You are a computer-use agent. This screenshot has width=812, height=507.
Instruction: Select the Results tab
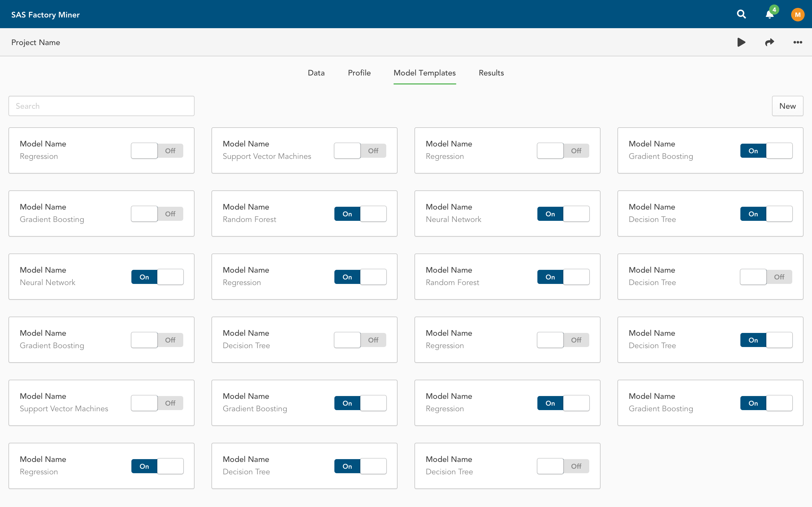[491, 73]
